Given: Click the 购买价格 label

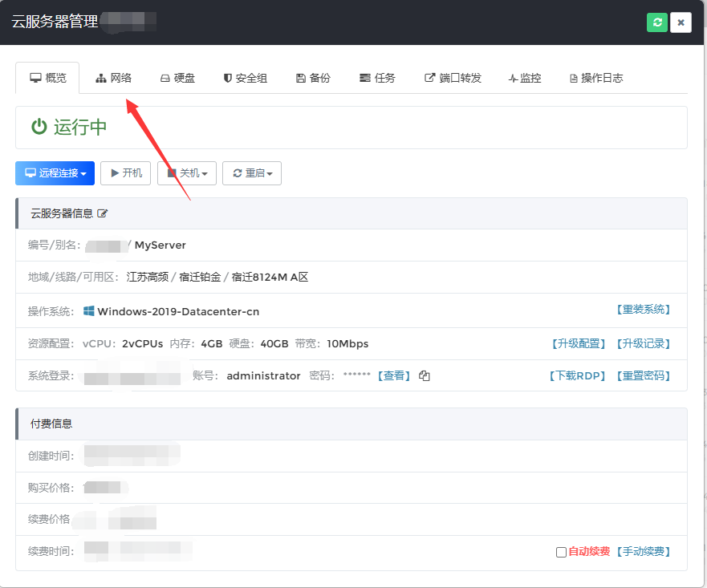Looking at the screenshot, I should (51, 488).
